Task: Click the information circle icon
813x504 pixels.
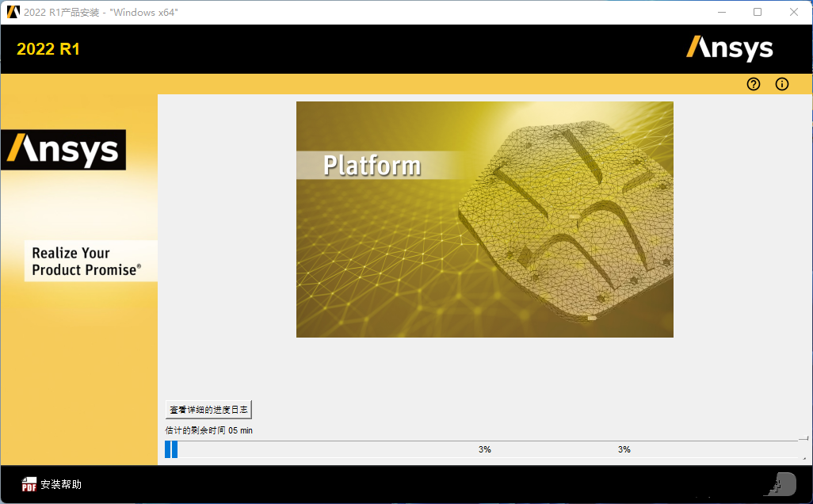Action: click(782, 84)
